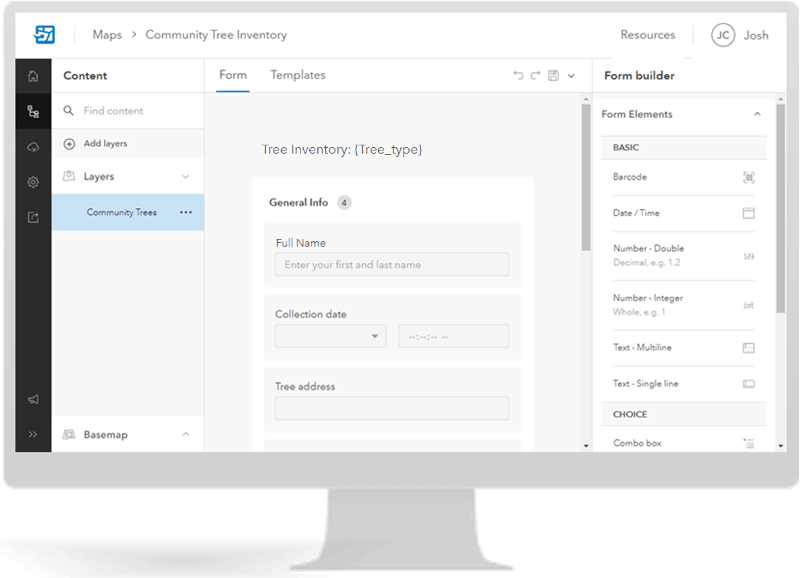The image size is (800, 578).
Task: Switch to the Templates tab
Action: coord(297,74)
